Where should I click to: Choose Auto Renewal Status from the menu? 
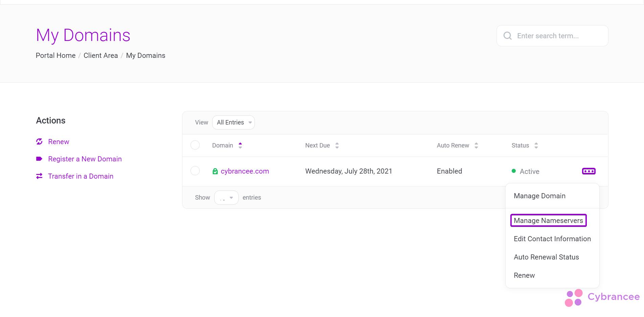tap(546, 257)
